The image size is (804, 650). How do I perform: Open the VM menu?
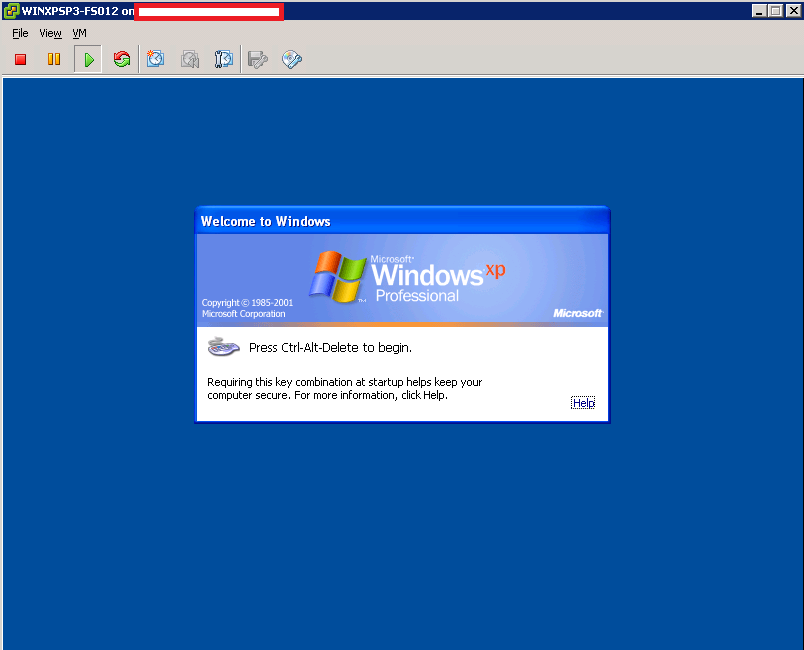point(79,33)
